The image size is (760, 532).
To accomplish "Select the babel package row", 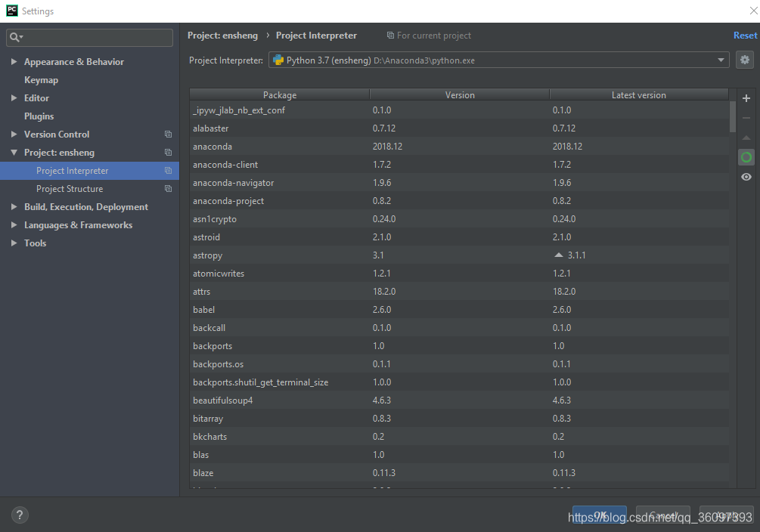I will (459, 310).
